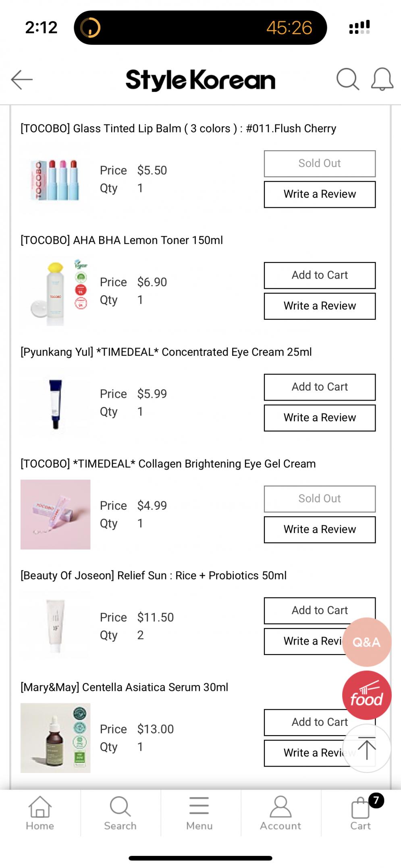Write a review for Glass Tinted Lip Balm

[x=320, y=194]
